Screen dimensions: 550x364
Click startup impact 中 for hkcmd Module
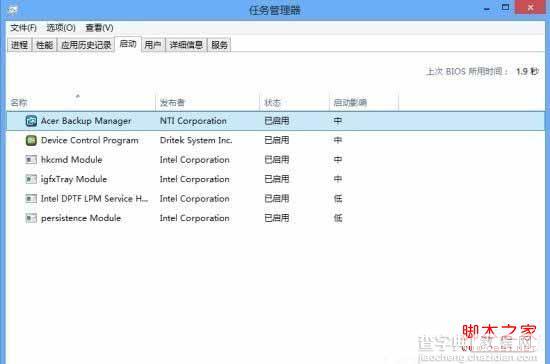pyautogui.click(x=338, y=160)
